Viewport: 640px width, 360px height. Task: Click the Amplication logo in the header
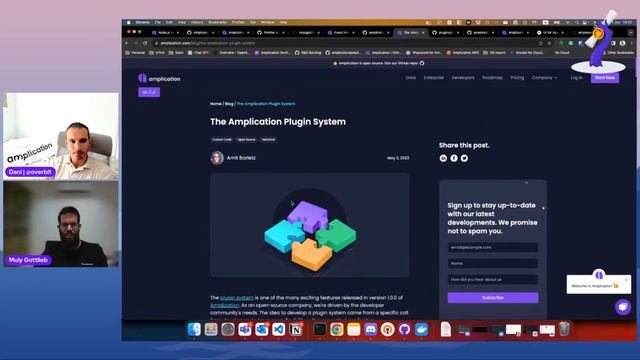[x=159, y=78]
